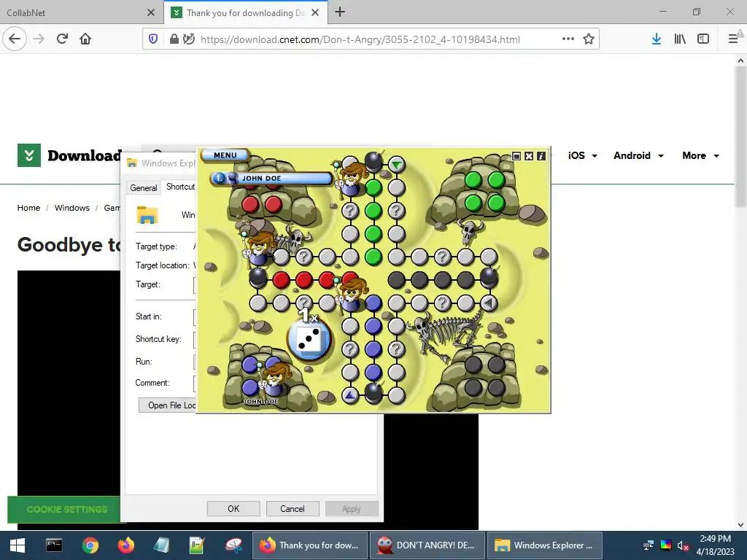Click the game info 'i' icon
This screenshot has height=560, width=747.
click(541, 156)
